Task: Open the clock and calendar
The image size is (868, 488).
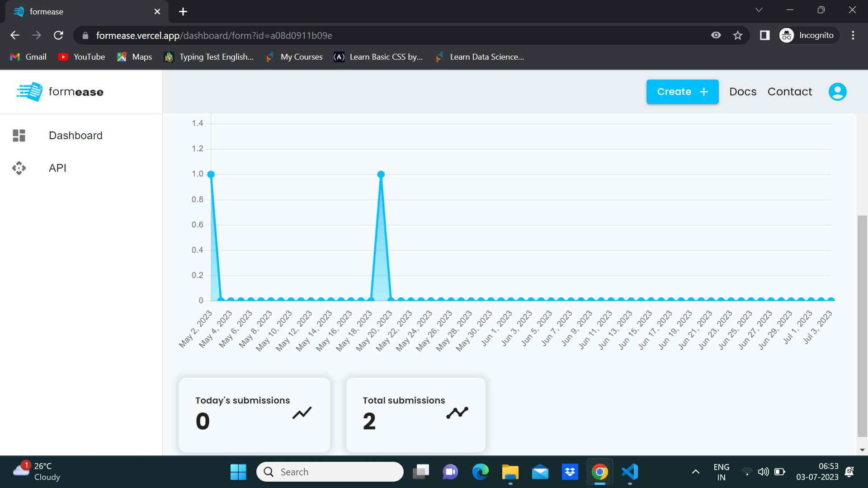Action: 817,472
